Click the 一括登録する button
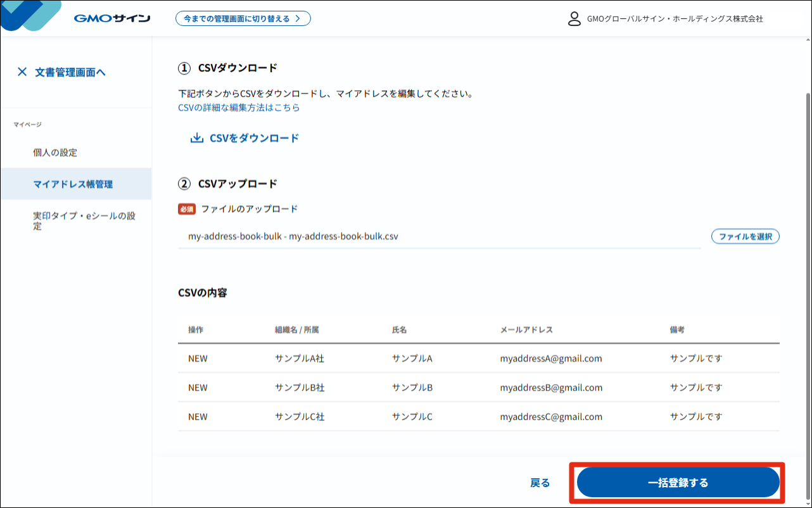The width and height of the screenshot is (812, 508). tap(678, 483)
